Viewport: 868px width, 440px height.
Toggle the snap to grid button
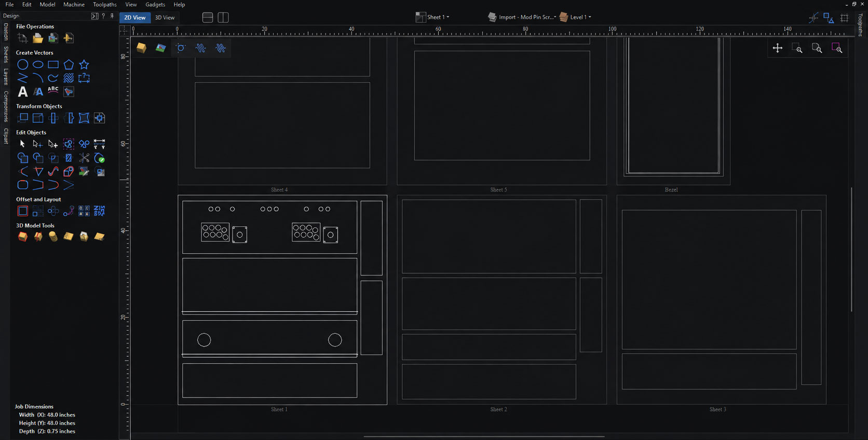(845, 18)
